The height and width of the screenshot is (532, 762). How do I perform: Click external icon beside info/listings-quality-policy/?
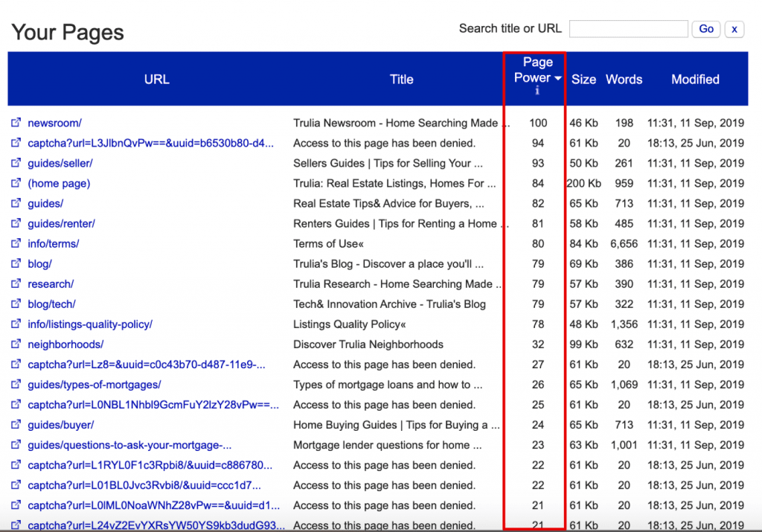[x=16, y=324]
